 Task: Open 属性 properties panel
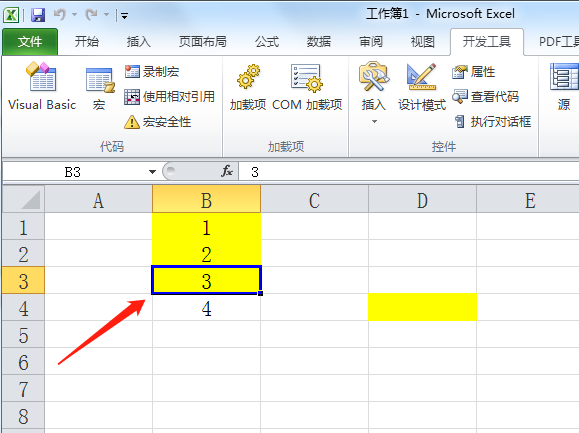473,72
